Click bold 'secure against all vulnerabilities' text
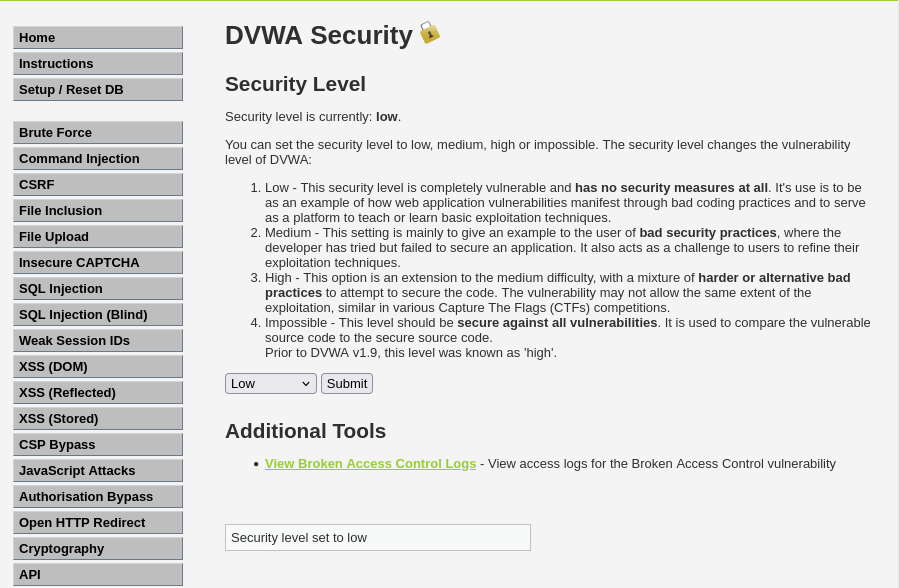 point(557,323)
